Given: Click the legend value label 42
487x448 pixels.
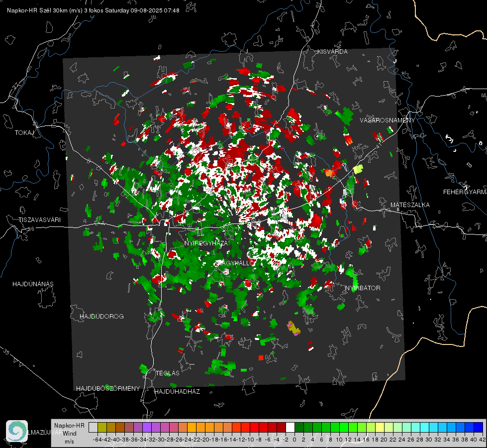Looking at the screenshot, I should tap(482, 440).
